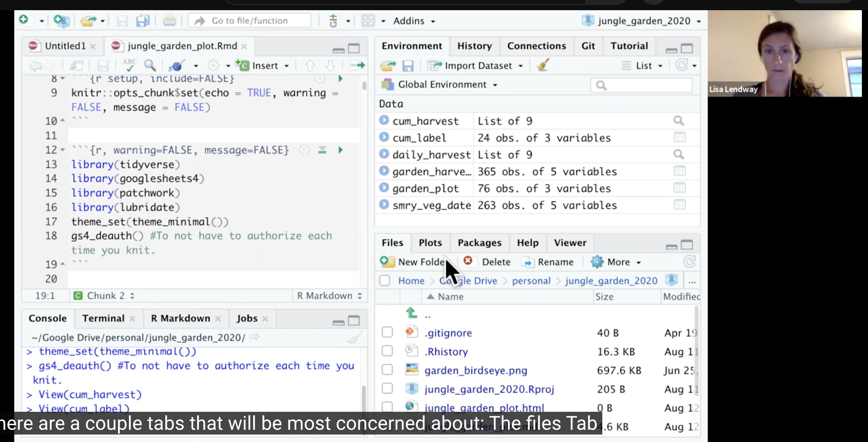Click personal in the path breadcrumb
Image resolution: width=868 pixels, height=442 pixels.
click(x=531, y=280)
